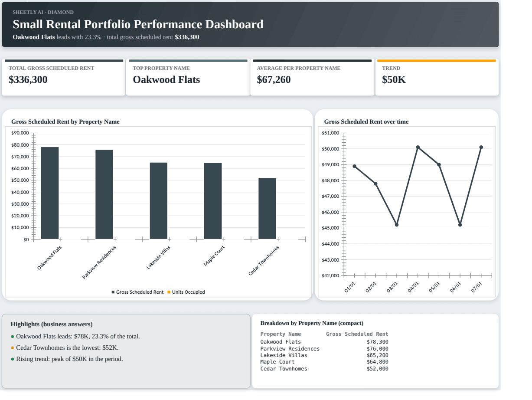Select the 03/01 low data point
The height and width of the screenshot is (400, 532).
397,225
